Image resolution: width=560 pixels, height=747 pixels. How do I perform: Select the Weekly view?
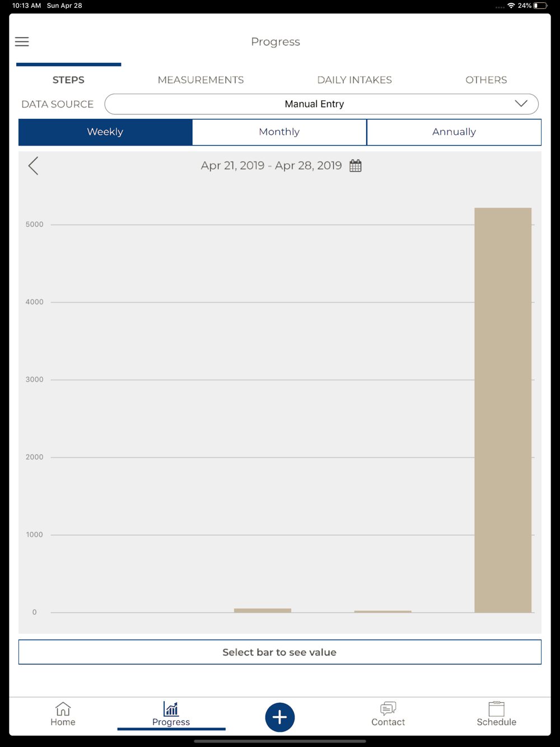tap(105, 132)
